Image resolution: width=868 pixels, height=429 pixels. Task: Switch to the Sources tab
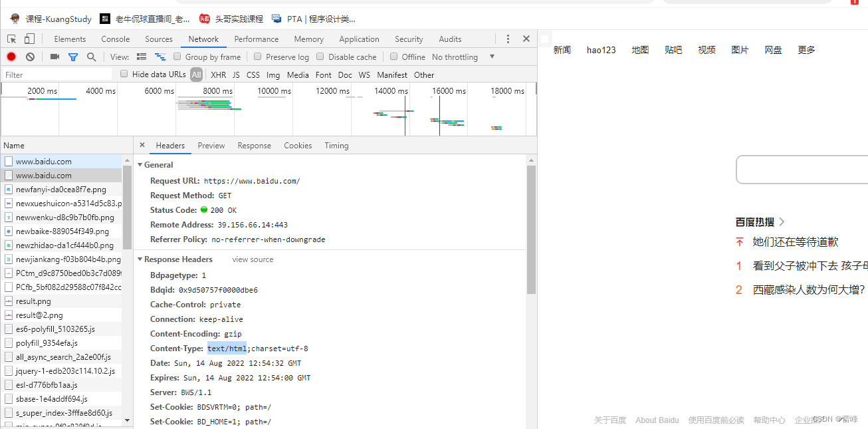point(159,39)
